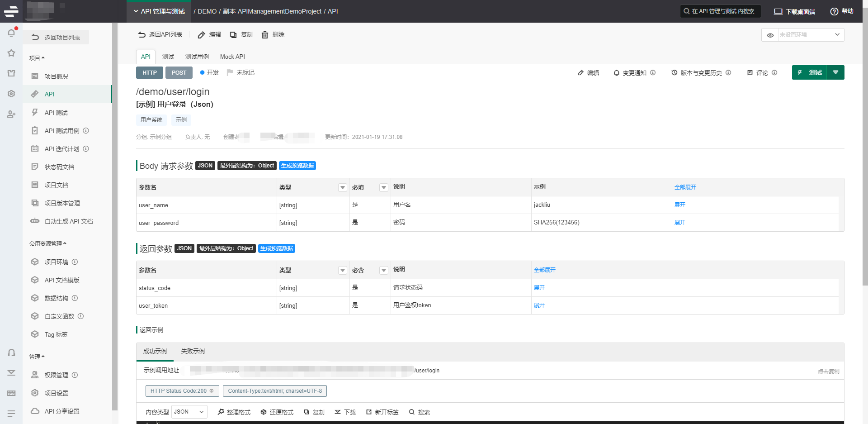Click the pencil 编辑 icon in top toolbar
868x424 pixels.
coord(202,35)
